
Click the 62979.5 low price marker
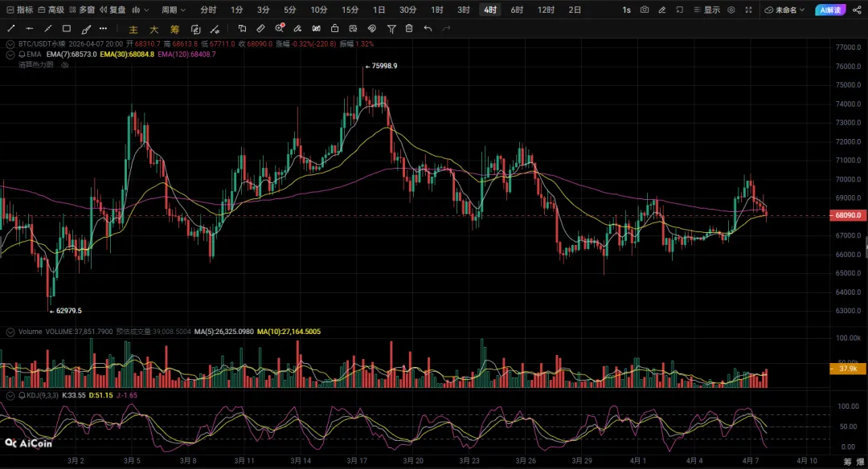tap(65, 311)
